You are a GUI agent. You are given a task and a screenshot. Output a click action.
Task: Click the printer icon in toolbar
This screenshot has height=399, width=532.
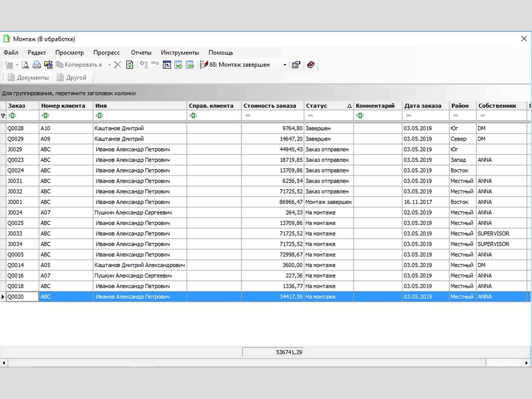pos(37,65)
